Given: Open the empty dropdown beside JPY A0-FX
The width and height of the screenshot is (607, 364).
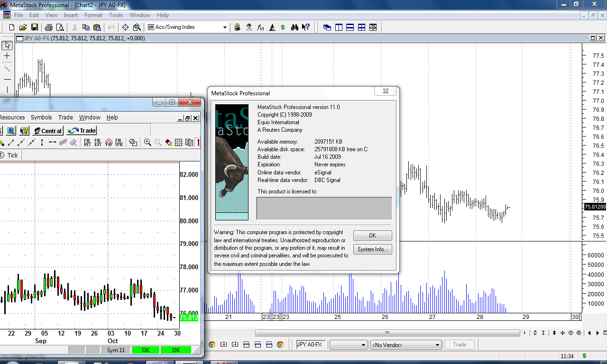Looking at the screenshot, I should pos(364,345).
